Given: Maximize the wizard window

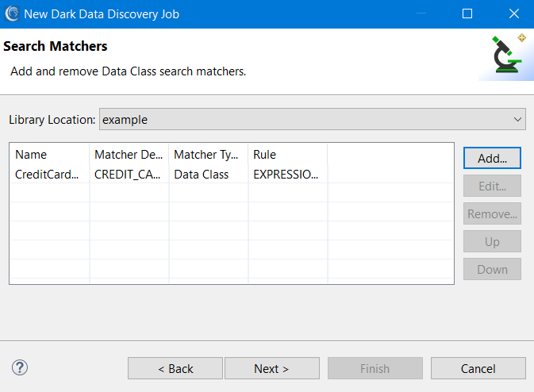Looking at the screenshot, I should (x=467, y=14).
